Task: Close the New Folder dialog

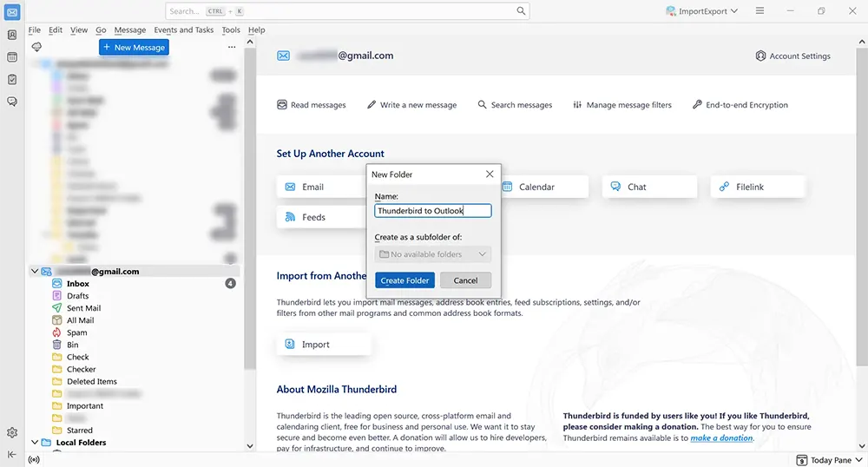Action: 490,174
